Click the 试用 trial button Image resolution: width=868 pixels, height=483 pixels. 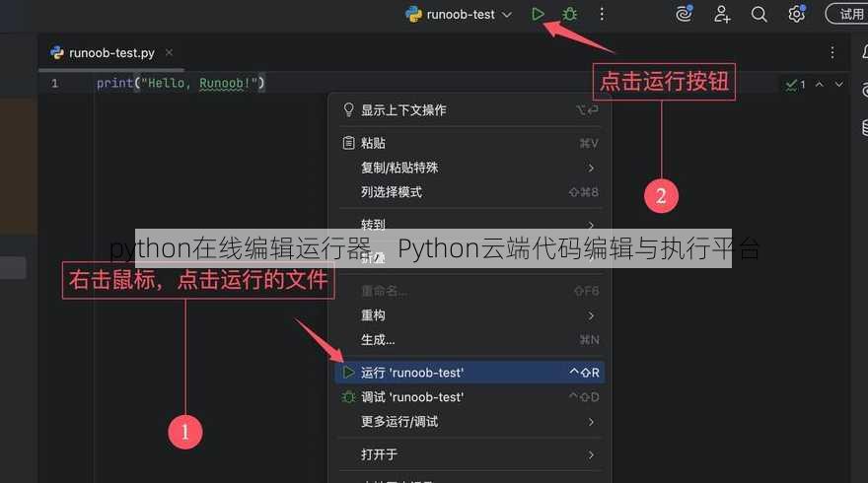tap(847, 14)
